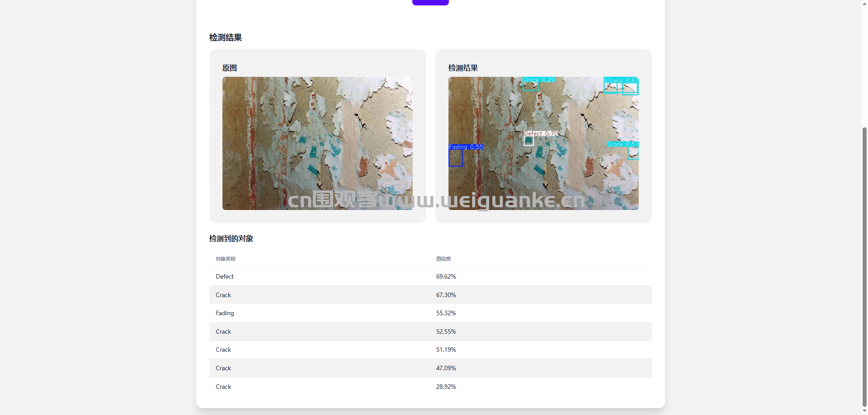Select the Crack row showing 67.30%
Viewport: 868px width, 415px height.
tap(430, 295)
